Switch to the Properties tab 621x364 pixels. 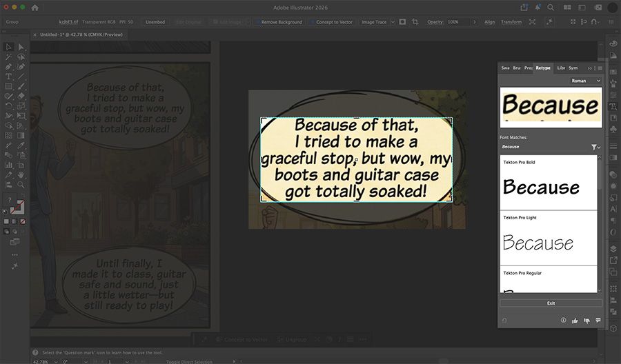point(529,68)
